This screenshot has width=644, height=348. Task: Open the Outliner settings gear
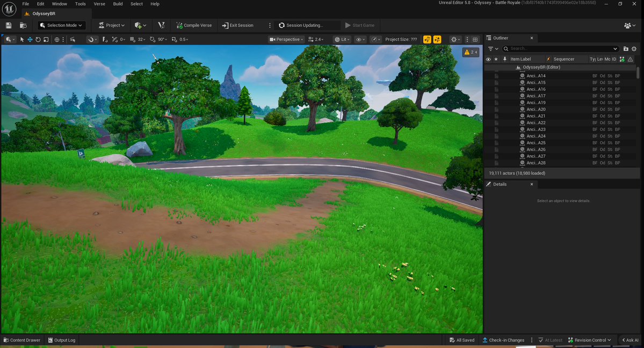pos(634,48)
